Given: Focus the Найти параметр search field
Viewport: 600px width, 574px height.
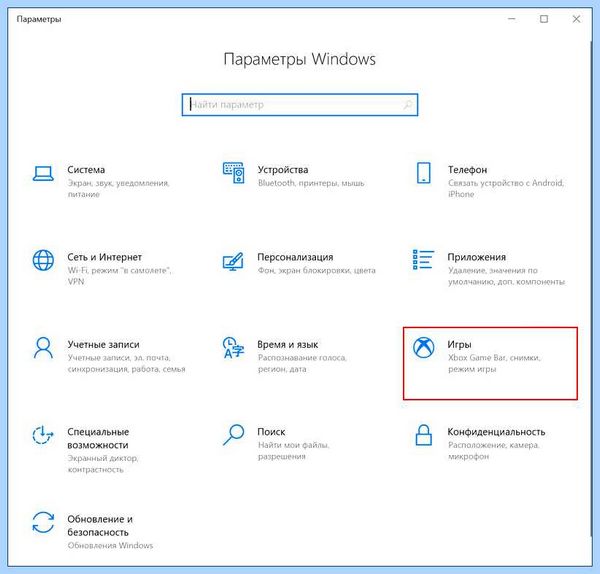Looking at the screenshot, I should pos(300,104).
